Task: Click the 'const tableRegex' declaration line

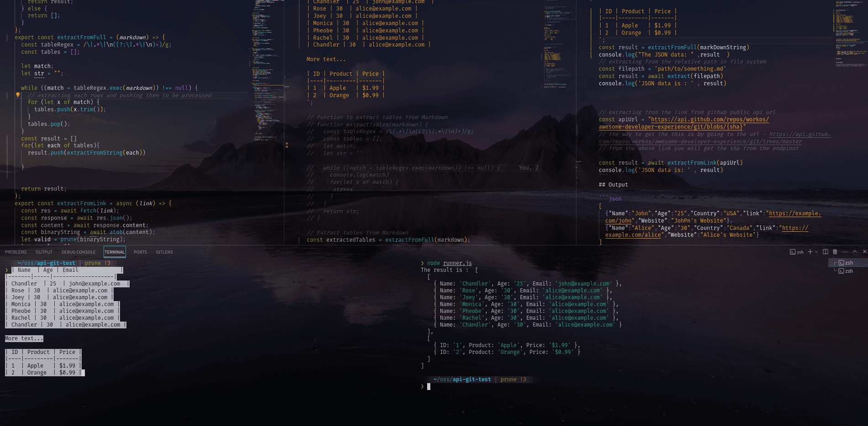Action: pos(96,45)
